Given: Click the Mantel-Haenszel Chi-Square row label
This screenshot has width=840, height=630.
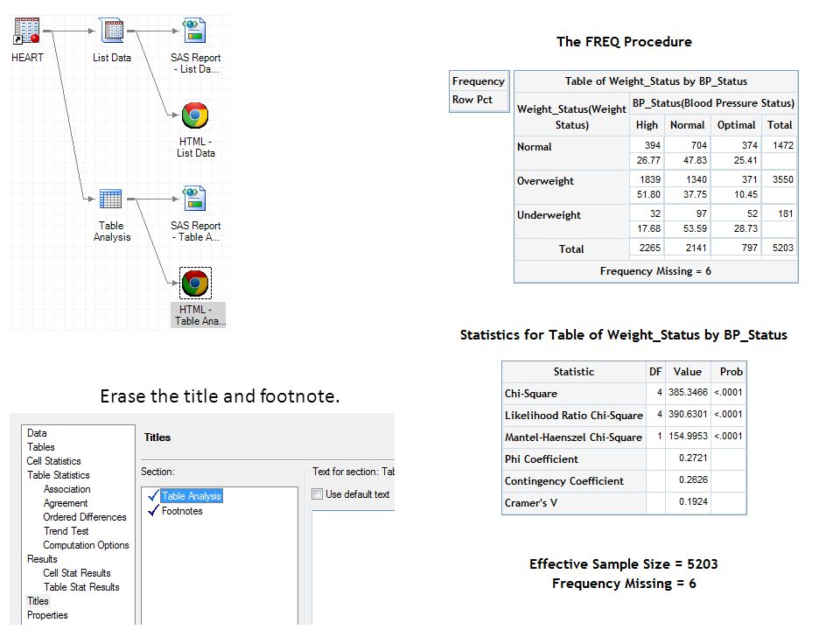Looking at the screenshot, I should pos(572,437).
